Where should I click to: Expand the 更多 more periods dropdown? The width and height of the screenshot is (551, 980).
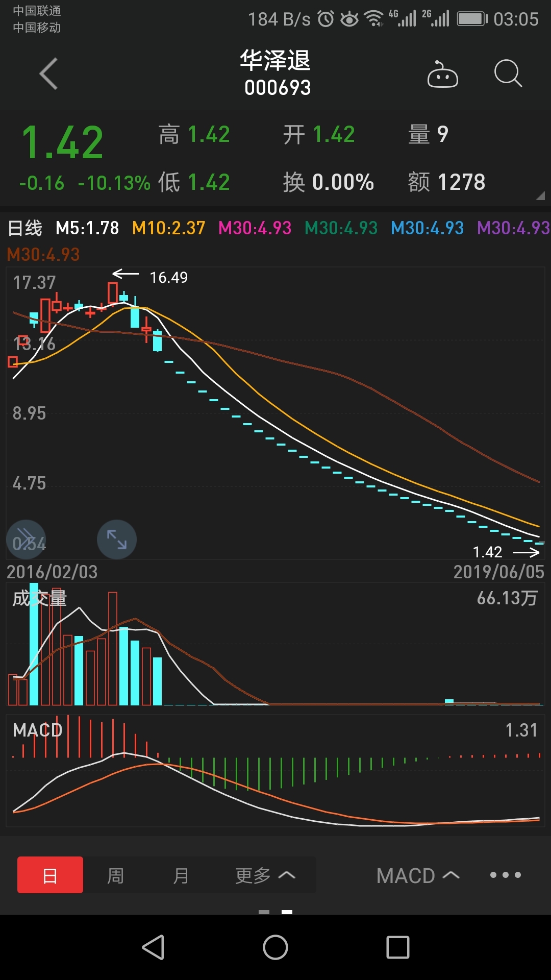[x=265, y=875]
